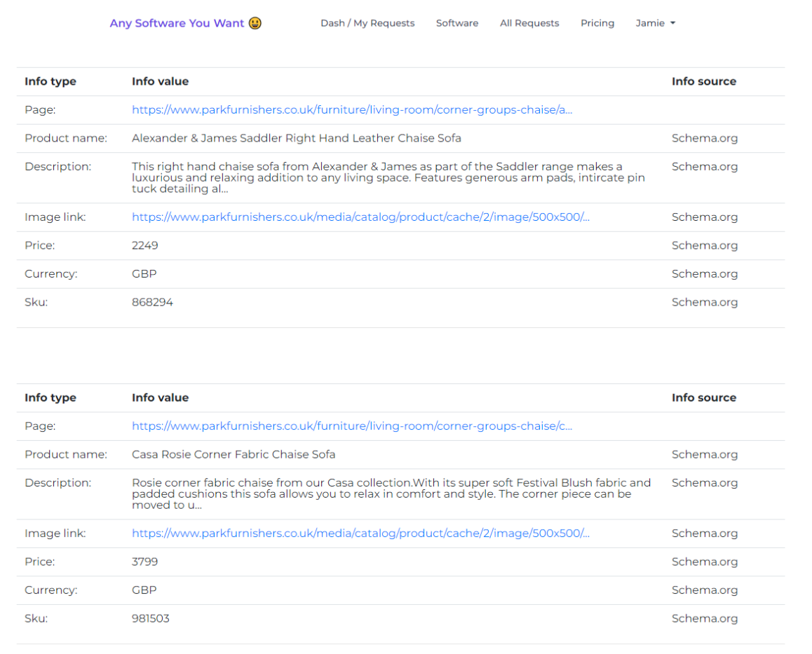Click the second table's Info value header
This screenshot has width=812, height=654.
tap(160, 397)
